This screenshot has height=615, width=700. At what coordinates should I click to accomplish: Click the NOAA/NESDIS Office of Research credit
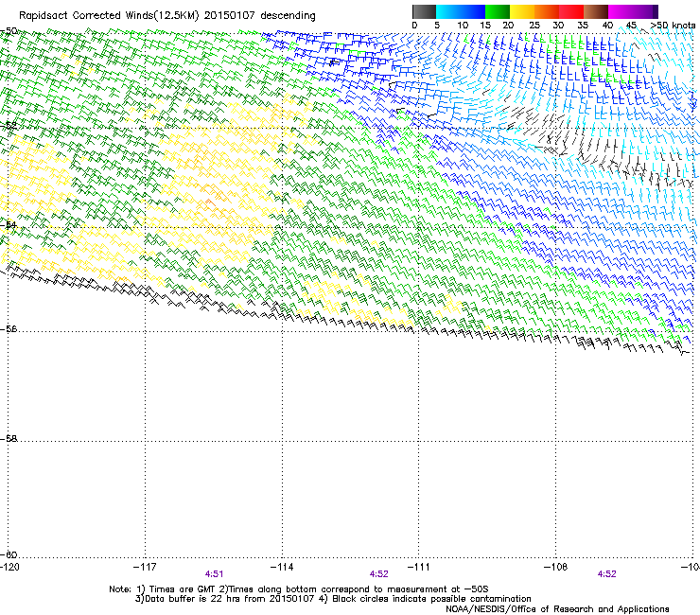pos(557,609)
